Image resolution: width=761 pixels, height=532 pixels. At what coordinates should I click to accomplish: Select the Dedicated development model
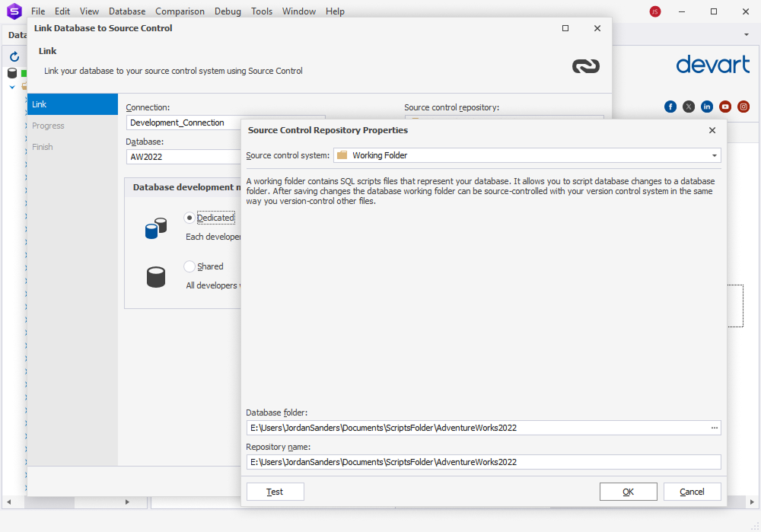tap(189, 218)
